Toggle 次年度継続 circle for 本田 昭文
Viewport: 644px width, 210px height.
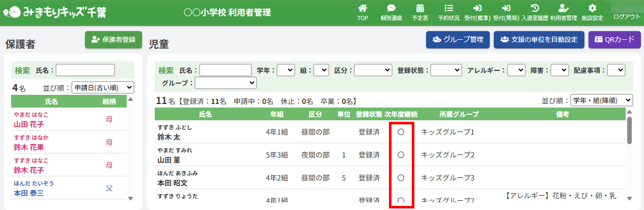(401, 178)
